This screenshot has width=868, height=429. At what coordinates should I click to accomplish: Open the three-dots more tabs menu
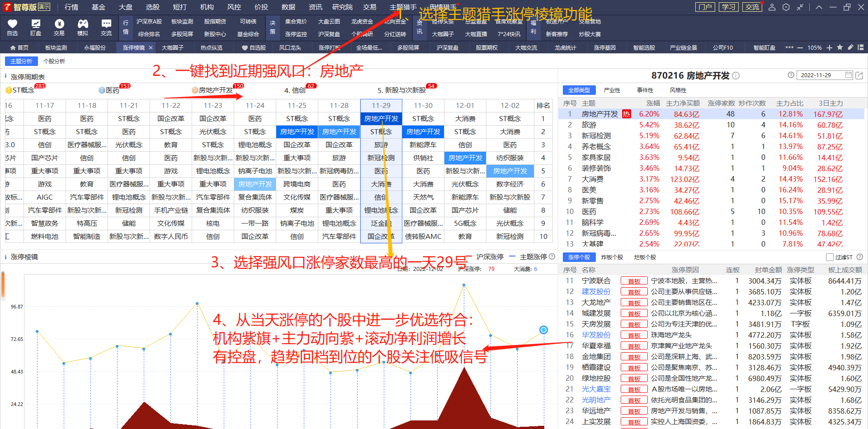(789, 47)
